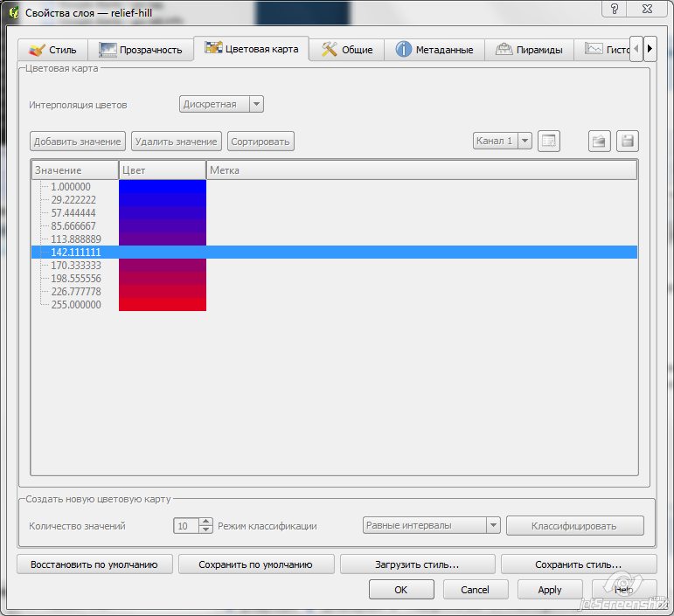Confirm with the OK button
The width and height of the screenshot is (674, 616).
pos(401,590)
